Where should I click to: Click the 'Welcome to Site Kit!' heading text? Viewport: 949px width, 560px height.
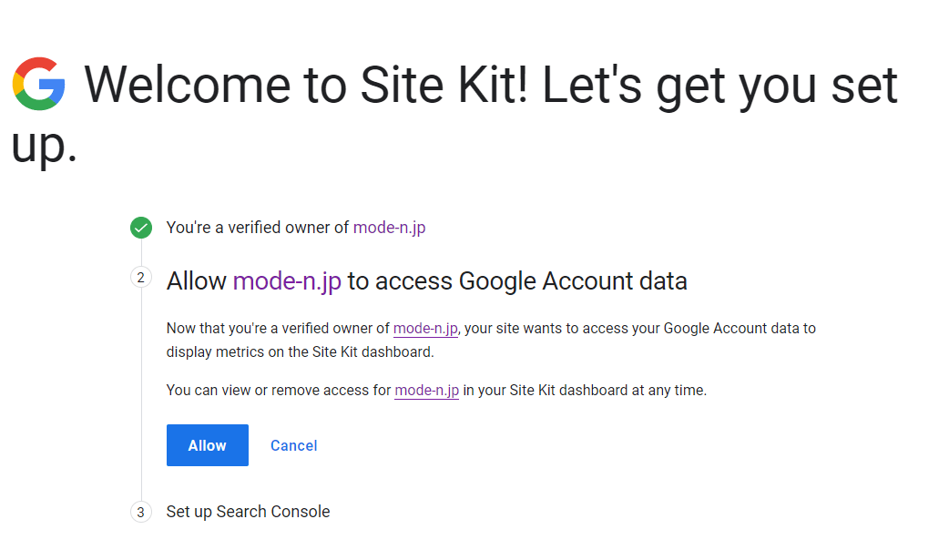pyautogui.click(x=306, y=85)
